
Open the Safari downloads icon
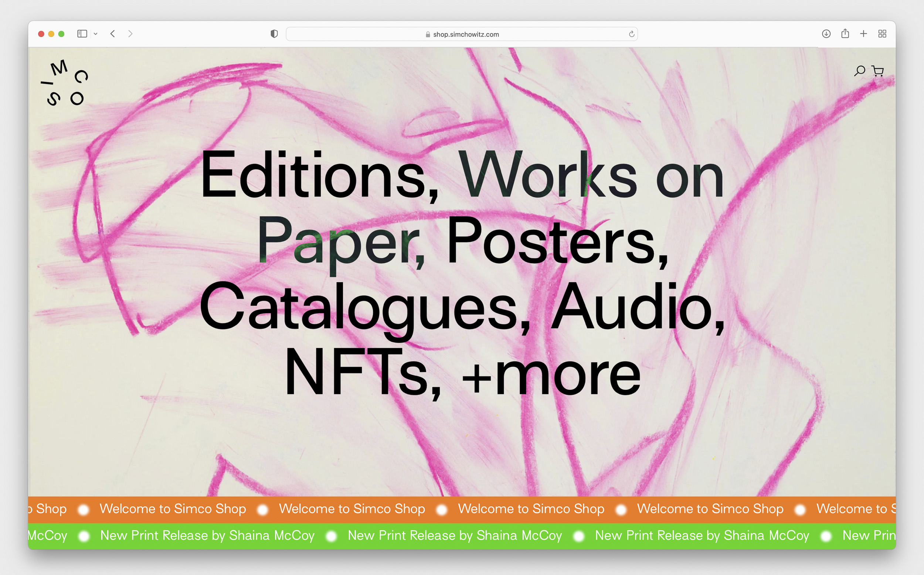tap(826, 34)
